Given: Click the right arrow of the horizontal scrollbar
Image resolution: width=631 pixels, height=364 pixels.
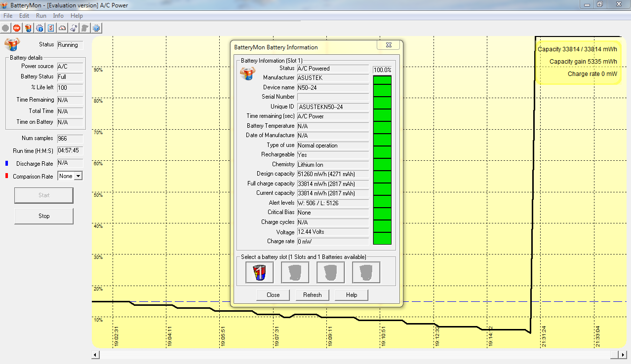Looking at the screenshot, I should pyautogui.click(x=622, y=355).
